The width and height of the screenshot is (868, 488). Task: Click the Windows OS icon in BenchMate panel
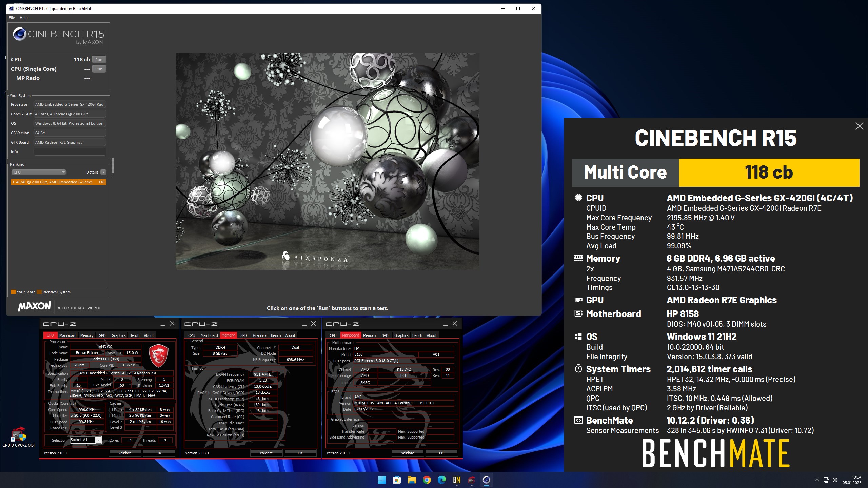coord(578,337)
